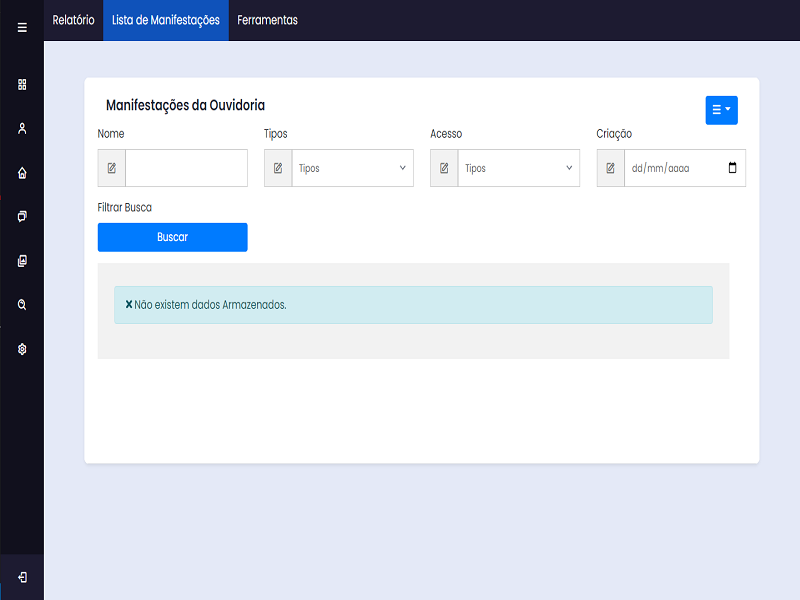The width and height of the screenshot is (800, 600).
Task: Open the Ferramentas tab
Action: pos(267,20)
